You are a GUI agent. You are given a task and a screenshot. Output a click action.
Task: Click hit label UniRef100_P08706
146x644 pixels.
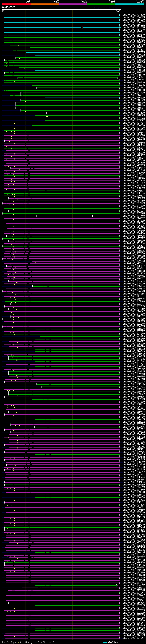(x=134, y=178)
